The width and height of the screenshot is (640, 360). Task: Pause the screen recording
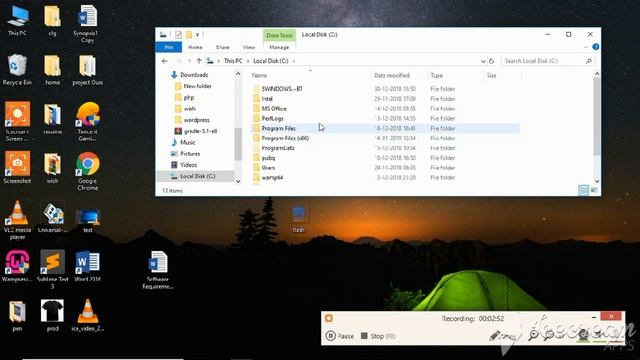coord(340,336)
